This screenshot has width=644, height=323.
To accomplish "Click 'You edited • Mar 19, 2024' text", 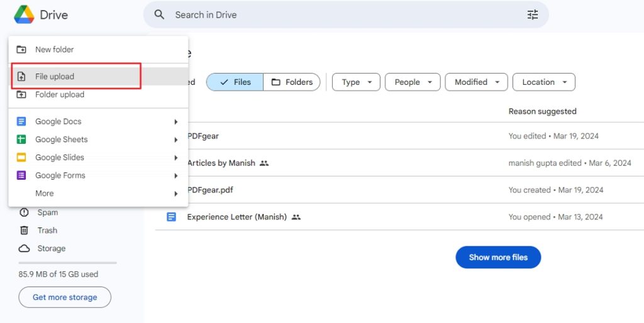I will coord(553,136).
